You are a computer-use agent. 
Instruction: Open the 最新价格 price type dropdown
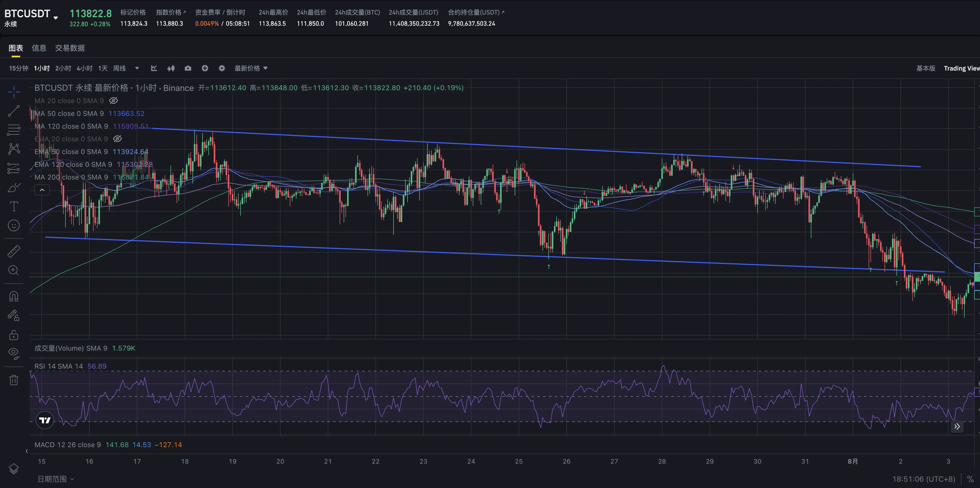(x=251, y=68)
